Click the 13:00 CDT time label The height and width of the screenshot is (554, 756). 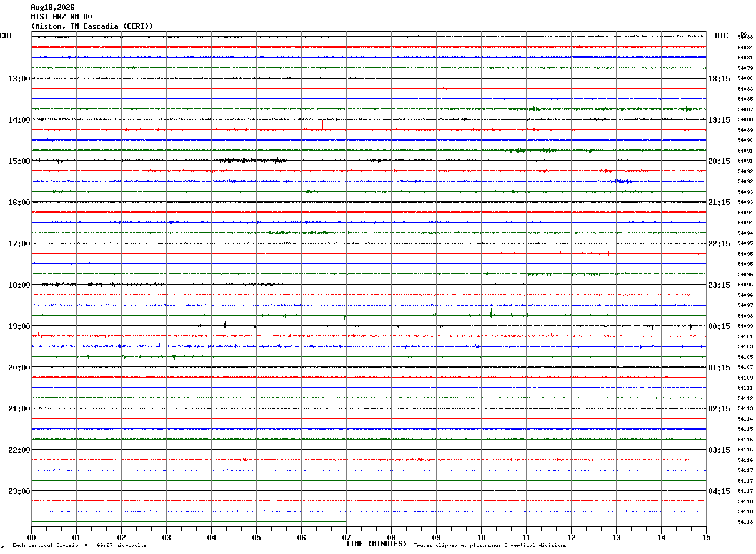[x=19, y=79]
